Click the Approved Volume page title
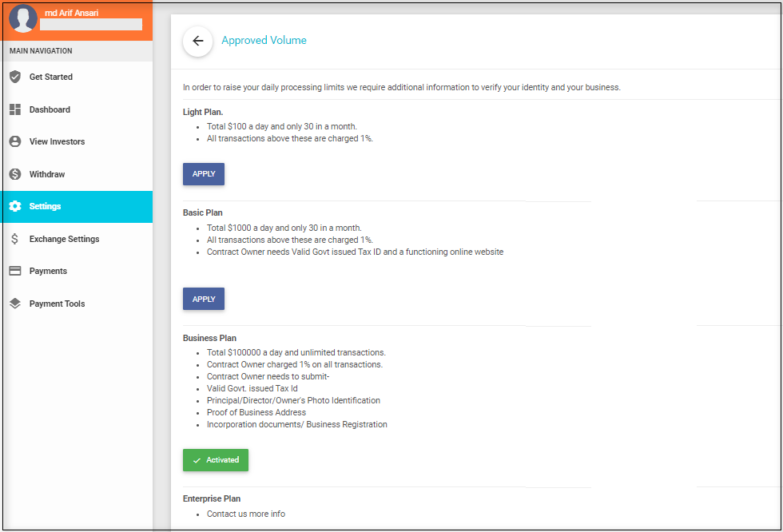Screen dimensions: 783x532 click(x=264, y=41)
